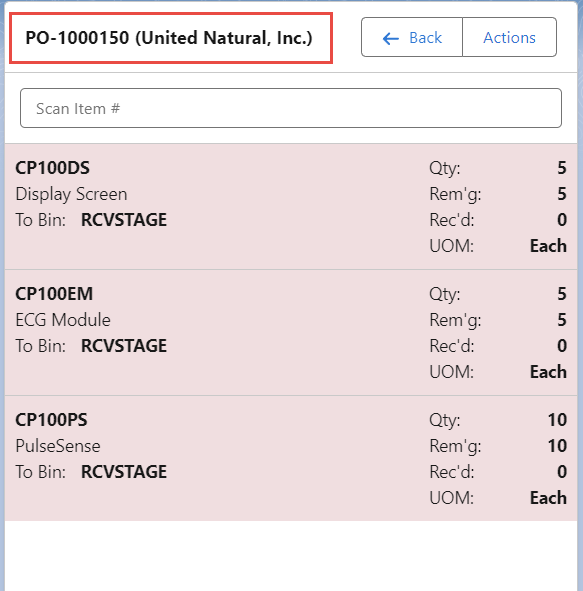Screen dimensions: 583x591
Task: Select item code CP100EM
Action: tap(54, 294)
